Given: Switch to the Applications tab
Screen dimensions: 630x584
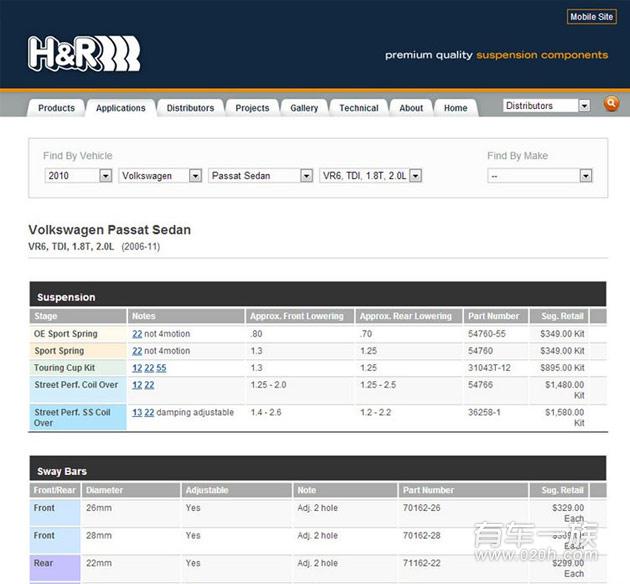Looking at the screenshot, I should coord(121,108).
